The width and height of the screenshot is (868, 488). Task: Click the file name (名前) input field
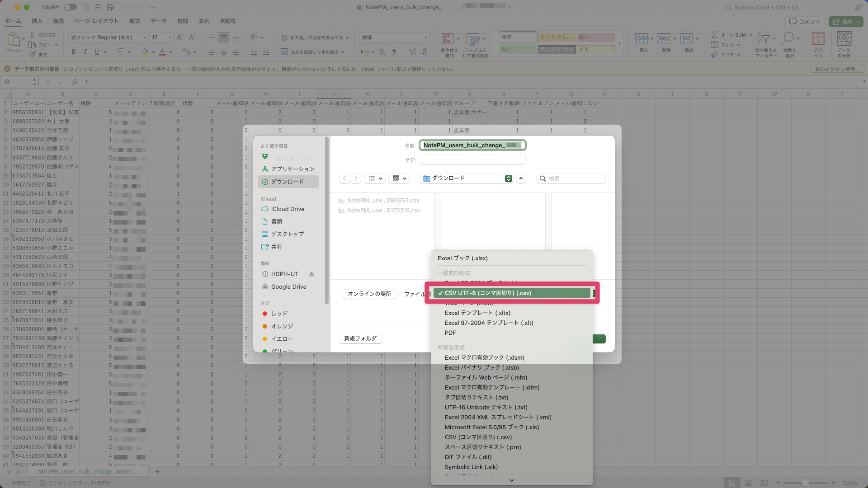pyautogui.click(x=472, y=145)
